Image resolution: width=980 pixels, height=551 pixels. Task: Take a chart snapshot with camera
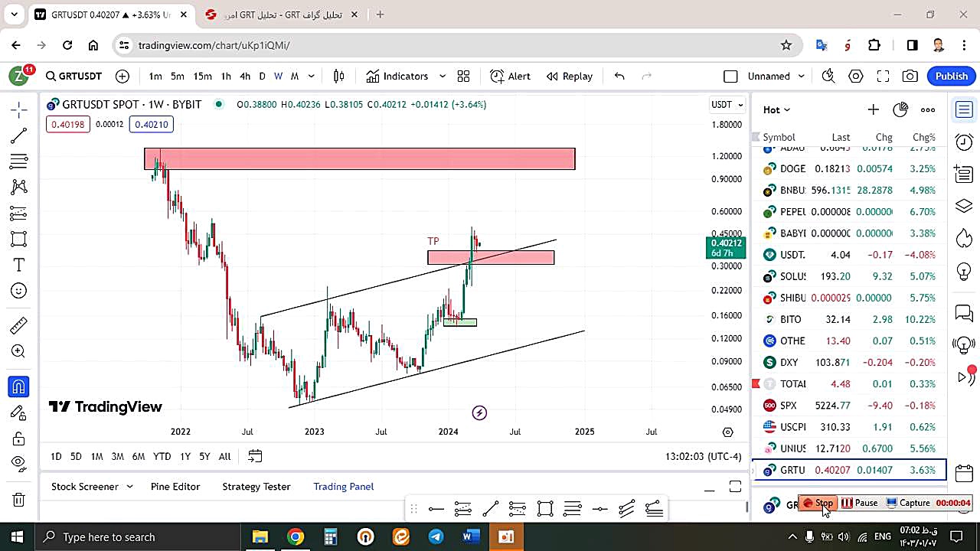[x=910, y=76]
